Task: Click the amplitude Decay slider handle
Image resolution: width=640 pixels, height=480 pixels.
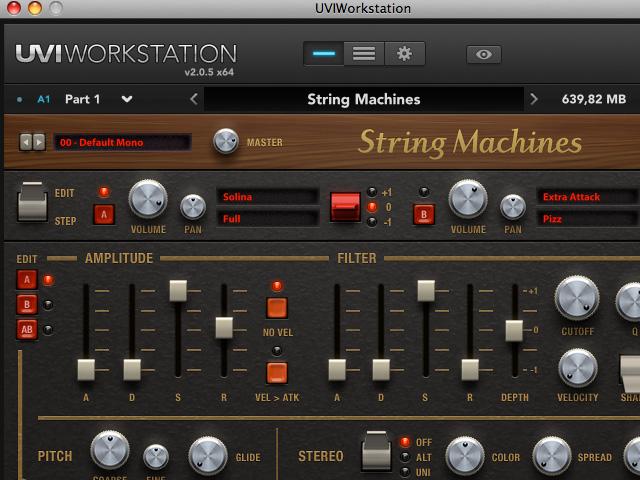Action: pyautogui.click(x=132, y=370)
